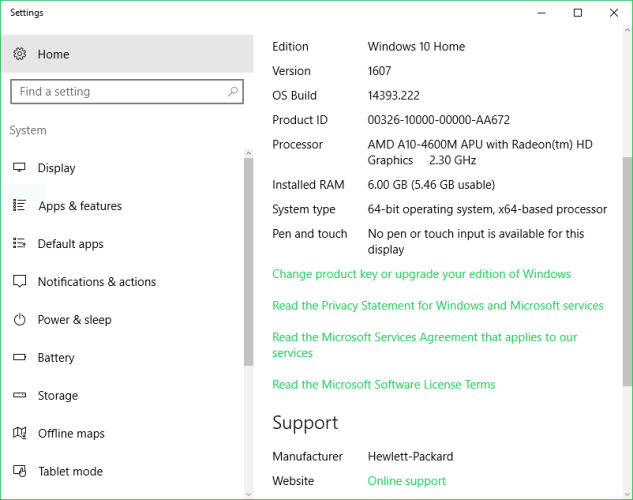Click the Default apps icon
633x500 pixels.
coord(19,244)
